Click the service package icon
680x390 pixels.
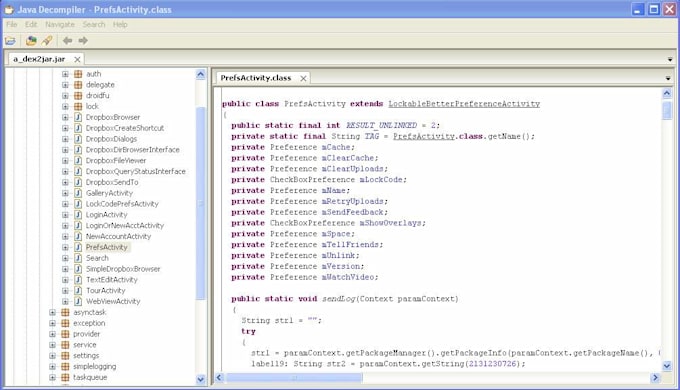65,345
